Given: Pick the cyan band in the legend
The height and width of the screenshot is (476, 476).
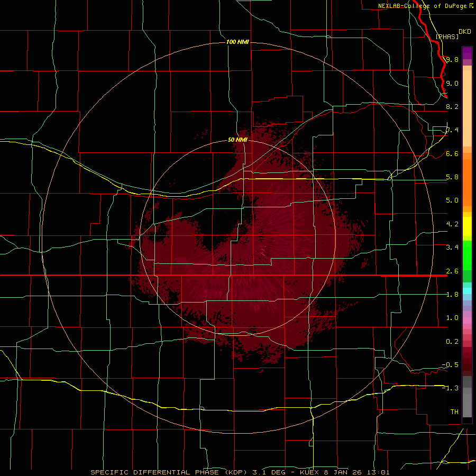Looking at the screenshot, I should (x=467, y=290).
